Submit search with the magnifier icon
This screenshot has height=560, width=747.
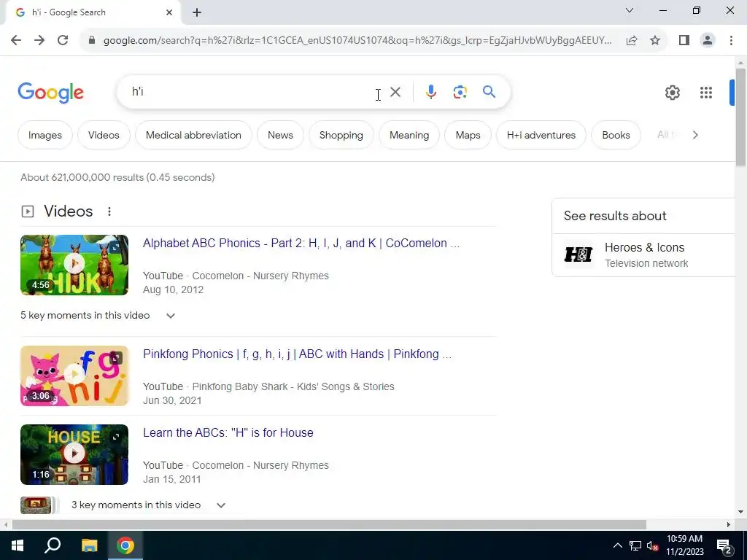click(489, 92)
